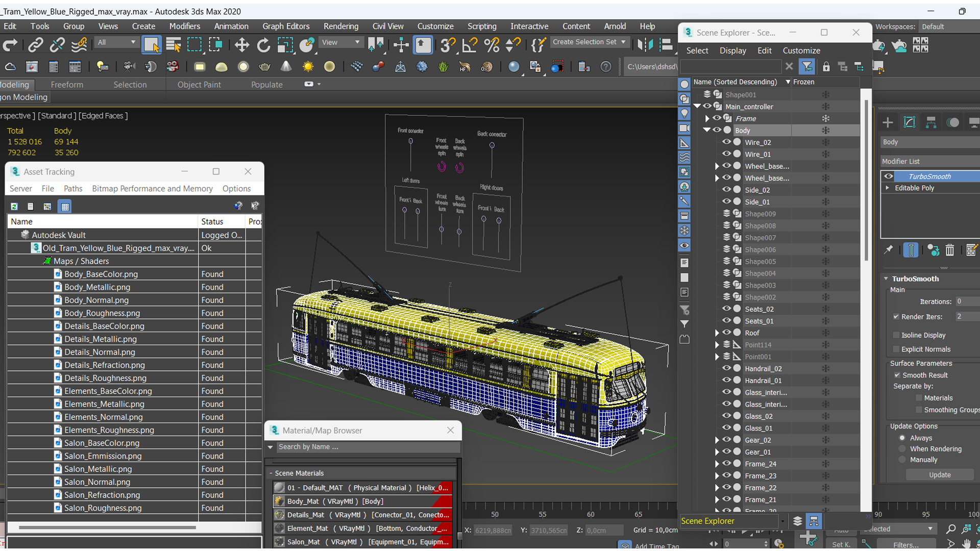Toggle the Percent Snap icon
This screenshot has height=551, width=980.
pos(491,45)
